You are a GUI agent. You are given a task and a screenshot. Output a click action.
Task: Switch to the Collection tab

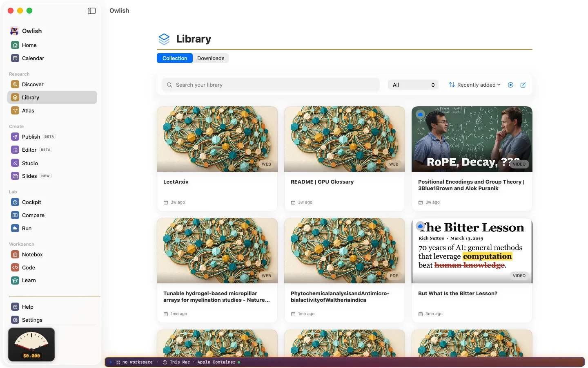pos(175,58)
